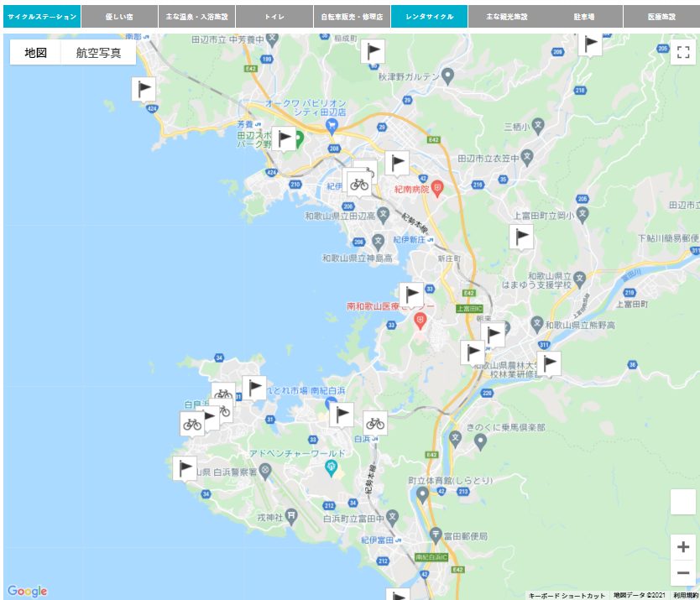Click the flag marker below 上富田町立岡小
Viewport: 700px width, 600px height.
(521, 237)
